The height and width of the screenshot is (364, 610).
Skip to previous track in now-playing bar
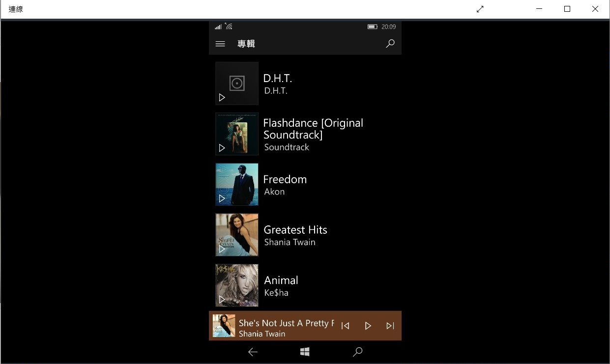(x=345, y=326)
